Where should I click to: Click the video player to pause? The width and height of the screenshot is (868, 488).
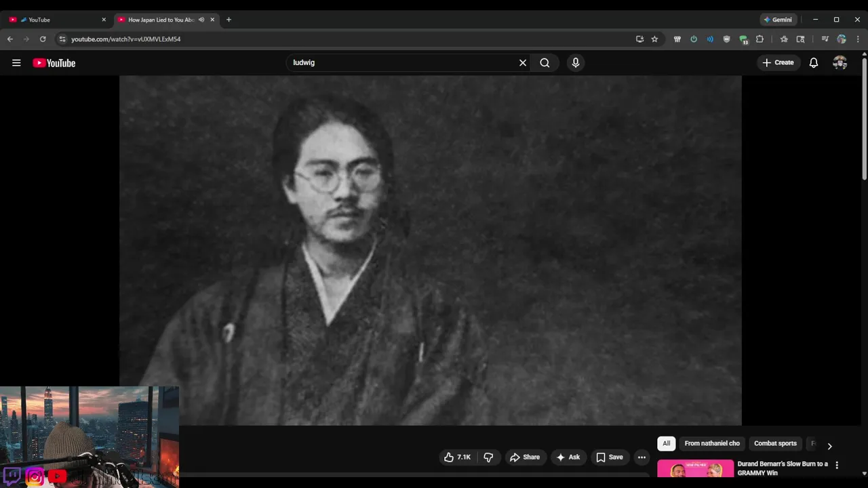click(430, 250)
